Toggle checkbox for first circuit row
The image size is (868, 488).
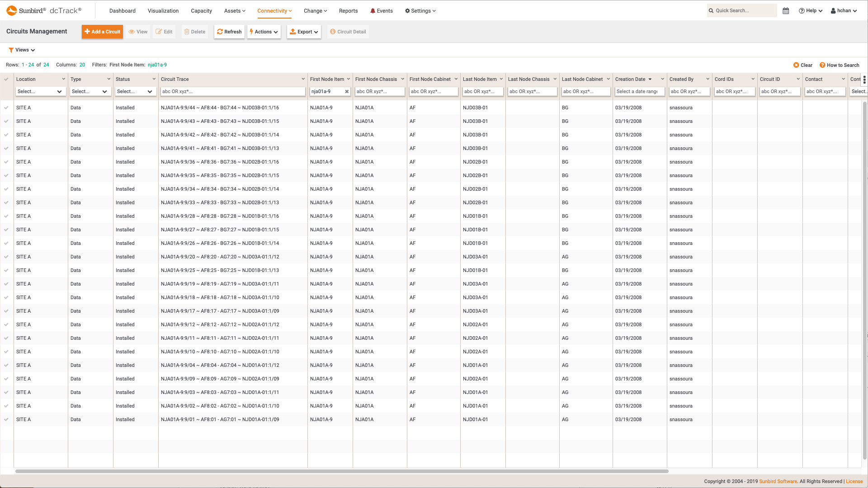[7, 107]
